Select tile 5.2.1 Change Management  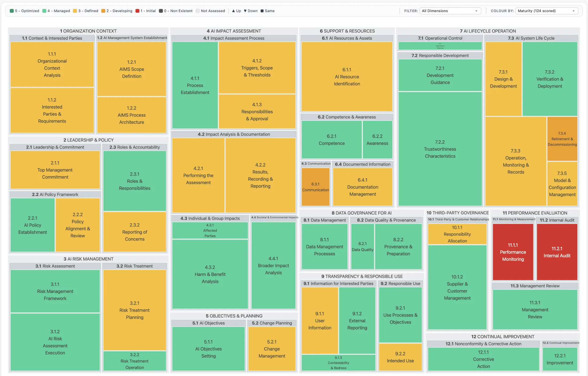pyautogui.click(x=272, y=349)
